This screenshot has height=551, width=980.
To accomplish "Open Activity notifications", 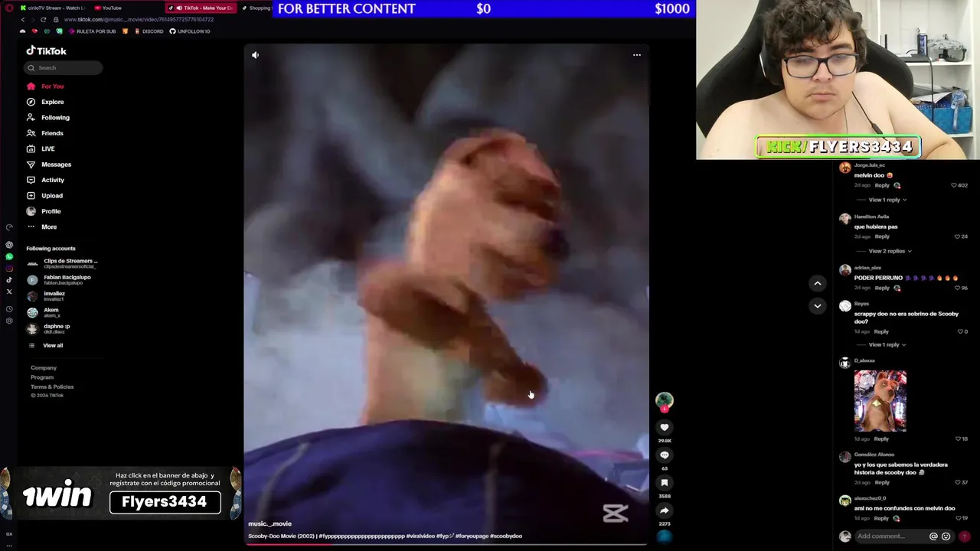I will [45, 180].
